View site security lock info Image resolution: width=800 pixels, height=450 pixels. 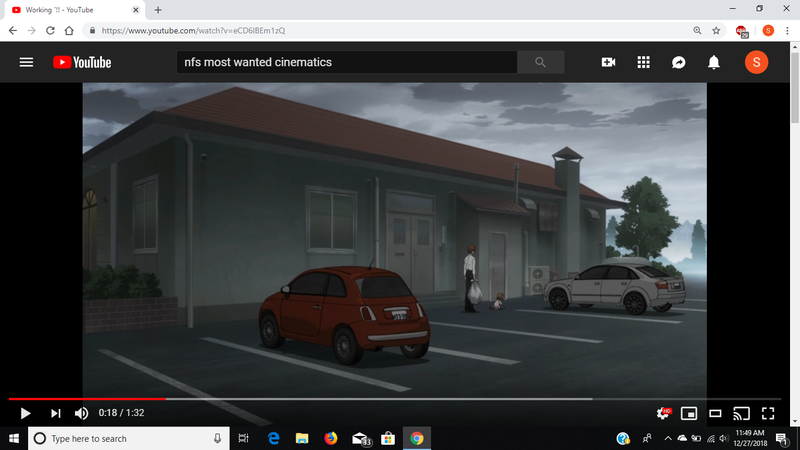point(92,31)
